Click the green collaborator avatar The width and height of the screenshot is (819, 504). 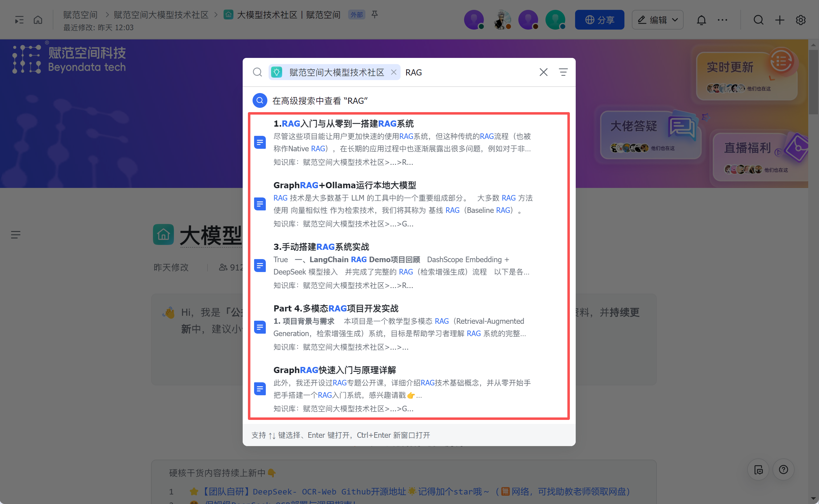pyautogui.click(x=555, y=20)
